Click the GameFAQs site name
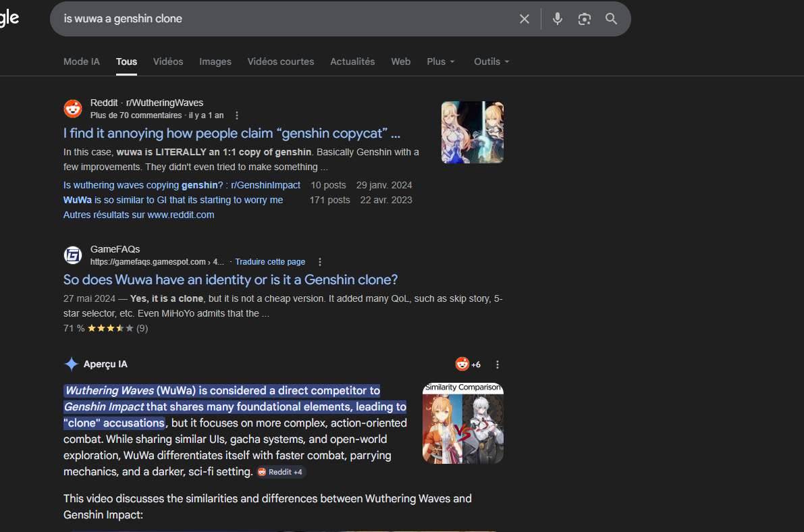 coord(115,249)
